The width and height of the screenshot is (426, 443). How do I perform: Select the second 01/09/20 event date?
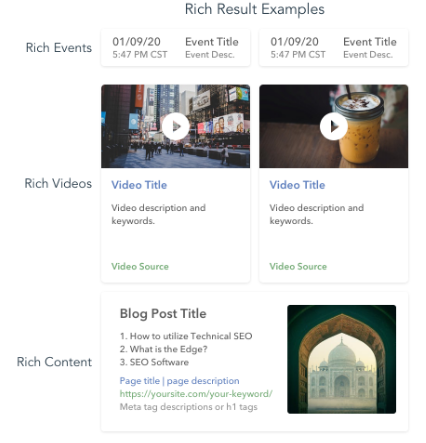point(294,42)
